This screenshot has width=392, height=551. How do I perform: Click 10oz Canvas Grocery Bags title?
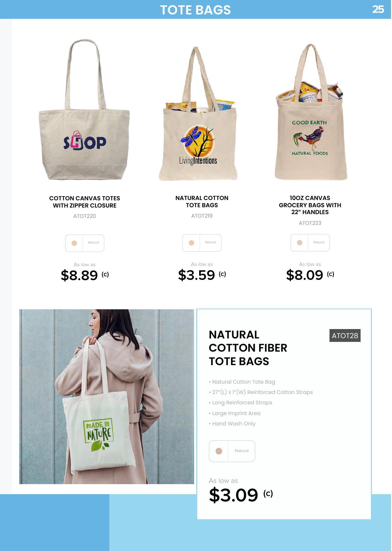point(310,205)
